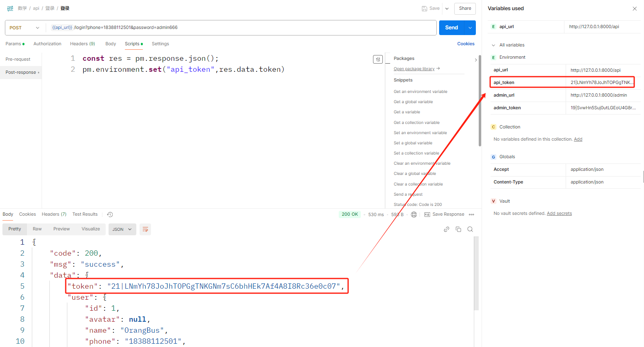Open the response history icon
This screenshot has width=644, height=347.
point(110,214)
